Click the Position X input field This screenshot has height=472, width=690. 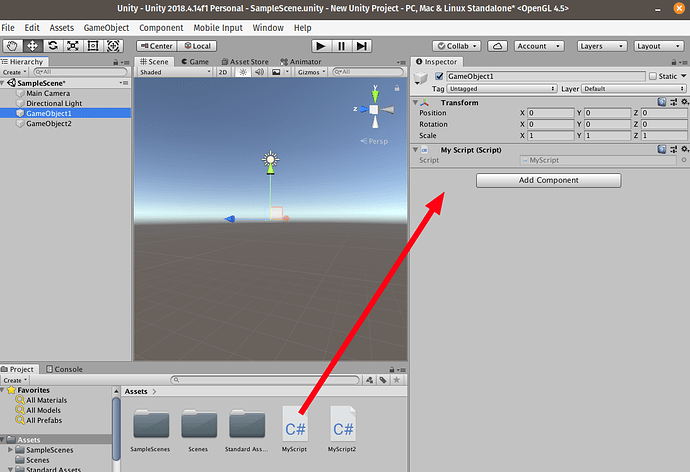550,113
